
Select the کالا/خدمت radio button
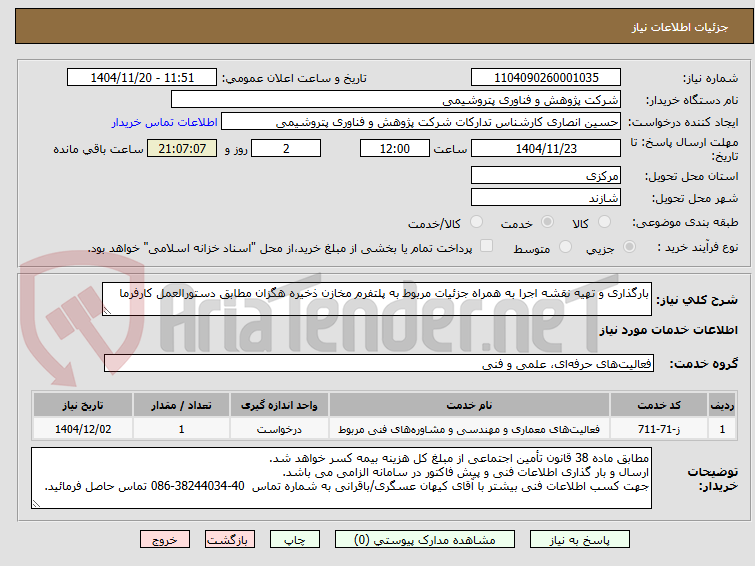[476, 222]
